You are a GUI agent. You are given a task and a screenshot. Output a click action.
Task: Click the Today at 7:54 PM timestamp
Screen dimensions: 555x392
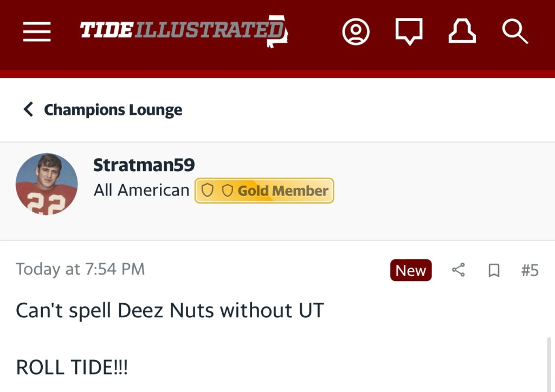point(80,269)
